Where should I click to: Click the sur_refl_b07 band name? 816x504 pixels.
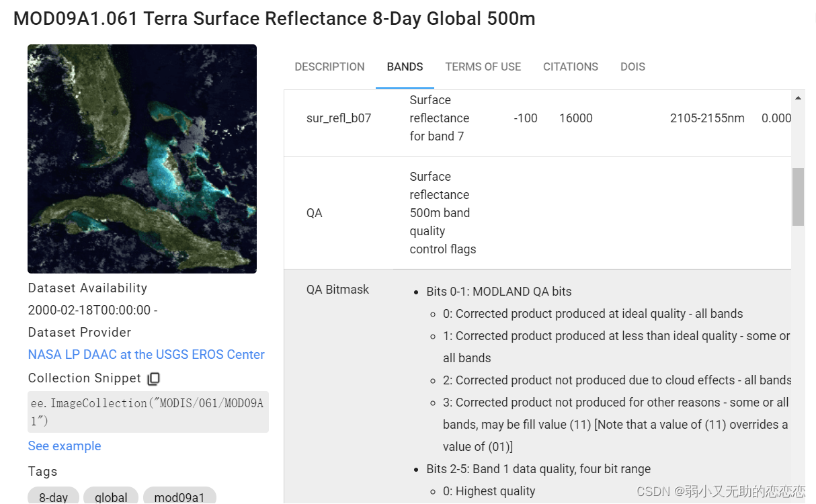pyautogui.click(x=339, y=118)
